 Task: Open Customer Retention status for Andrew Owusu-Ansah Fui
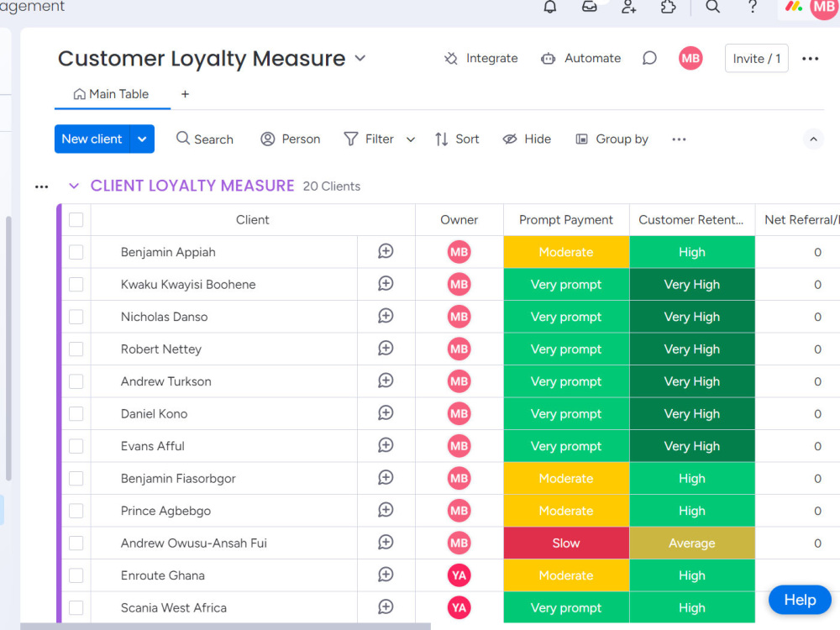692,543
